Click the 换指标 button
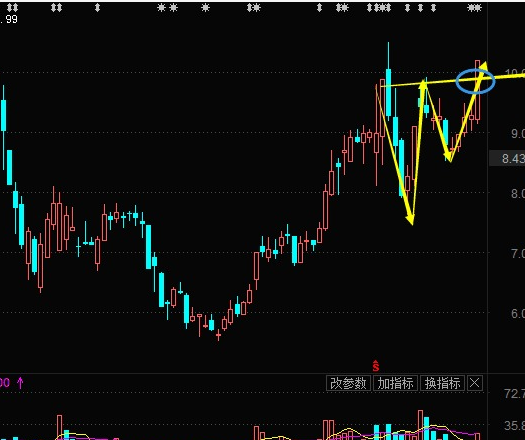The image size is (525, 440). tap(442, 383)
